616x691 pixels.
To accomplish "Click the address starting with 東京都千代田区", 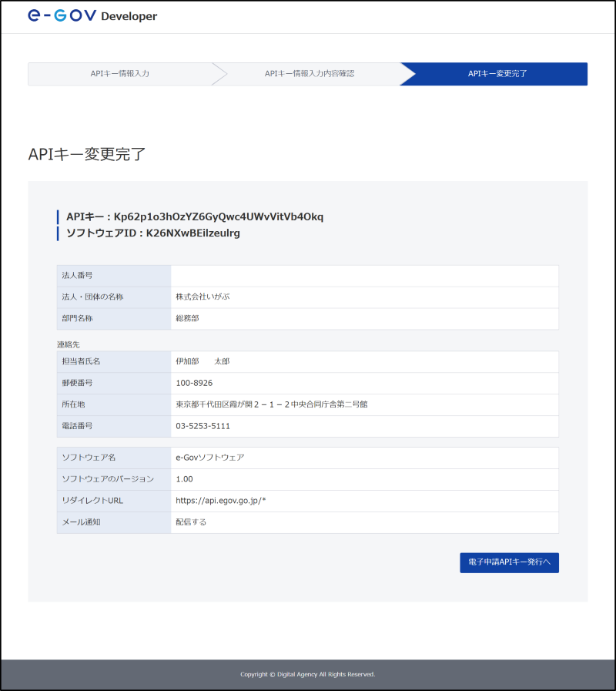I will (272, 404).
